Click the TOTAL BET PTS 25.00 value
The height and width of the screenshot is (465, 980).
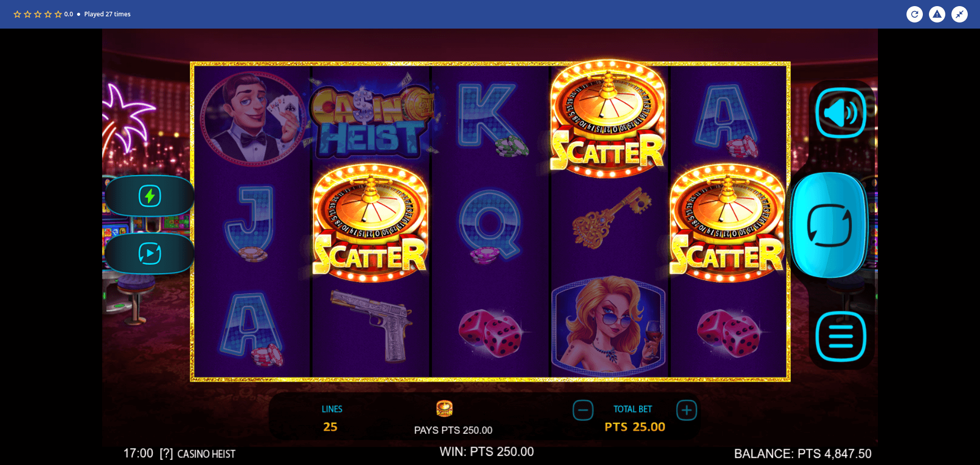click(x=634, y=427)
